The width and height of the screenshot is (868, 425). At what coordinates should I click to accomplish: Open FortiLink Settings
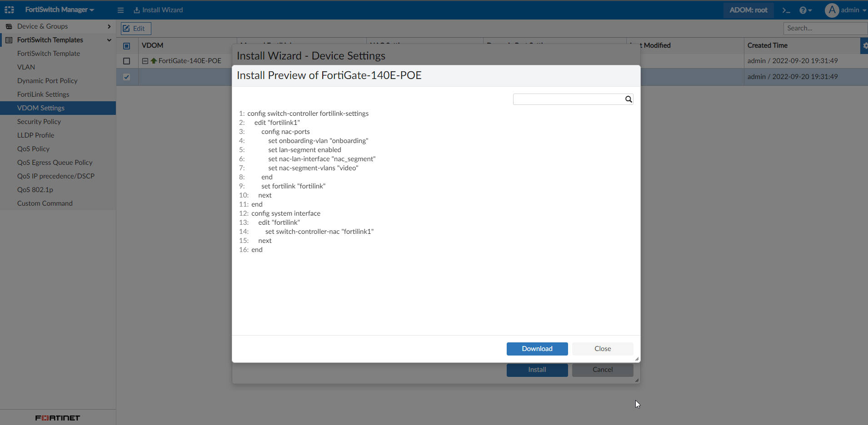[x=43, y=94]
